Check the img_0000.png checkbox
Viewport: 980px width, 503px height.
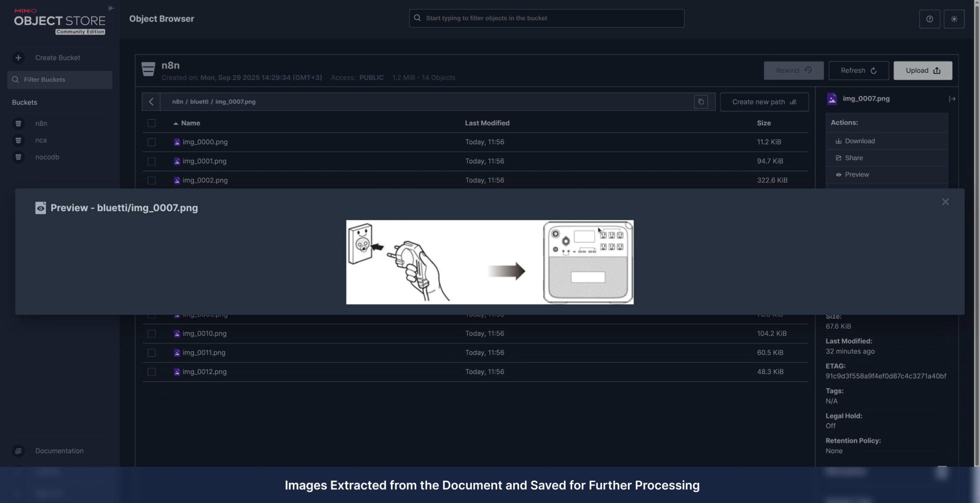[x=152, y=142]
